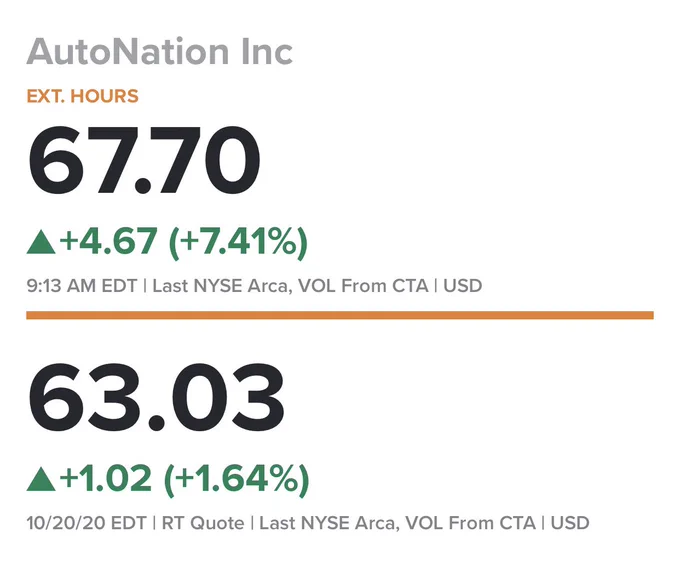Click the orange divider line

pyautogui.click(x=340, y=315)
